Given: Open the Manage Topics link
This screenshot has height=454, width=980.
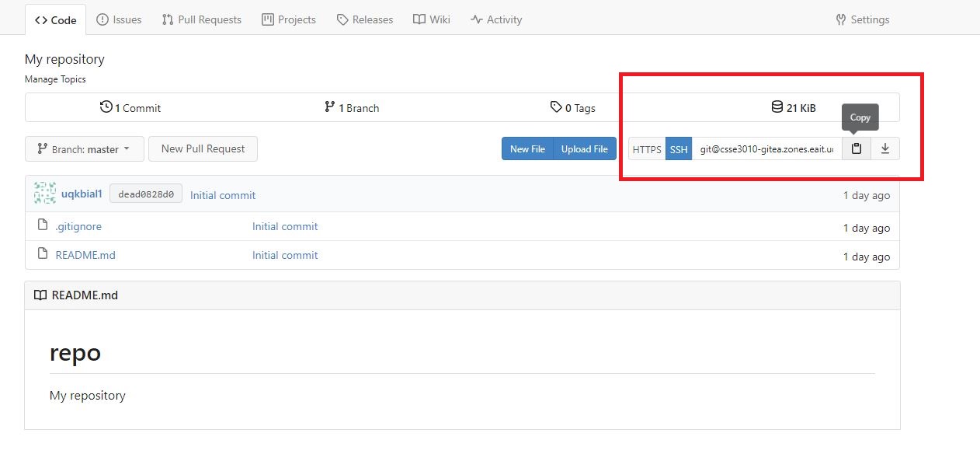Looking at the screenshot, I should click(x=55, y=79).
